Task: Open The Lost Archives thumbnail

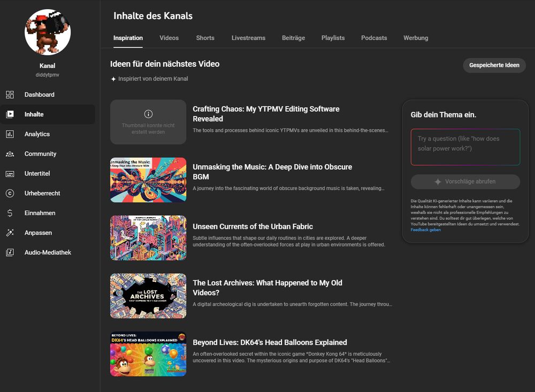Action: [x=148, y=296]
